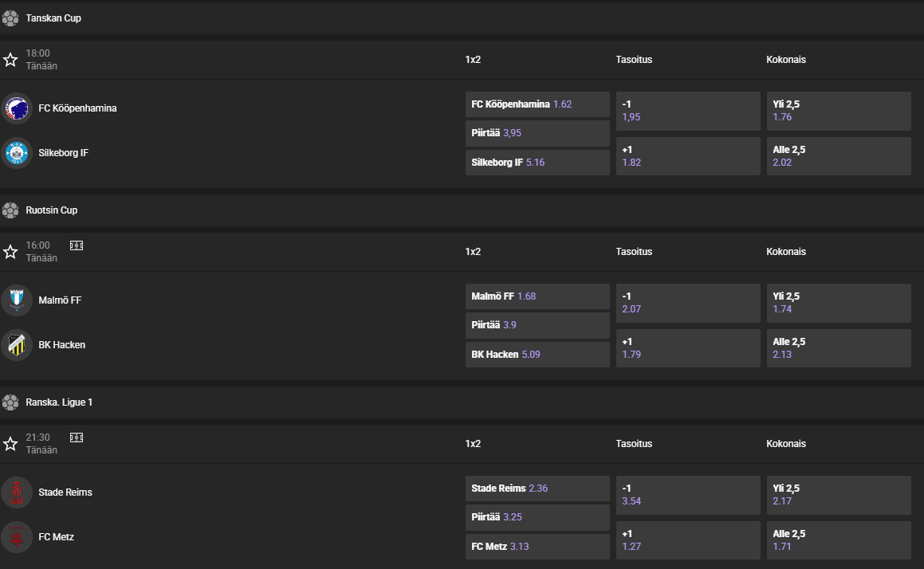Bet on Silkeborg IF win 5.16
The height and width of the screenshot is (569, 924).
point(537,163)
